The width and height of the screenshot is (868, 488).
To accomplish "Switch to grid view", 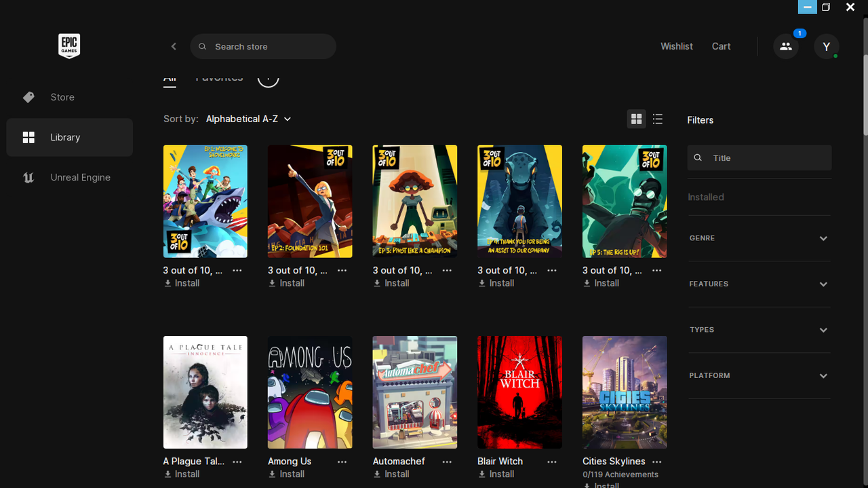I will (636, 119).
